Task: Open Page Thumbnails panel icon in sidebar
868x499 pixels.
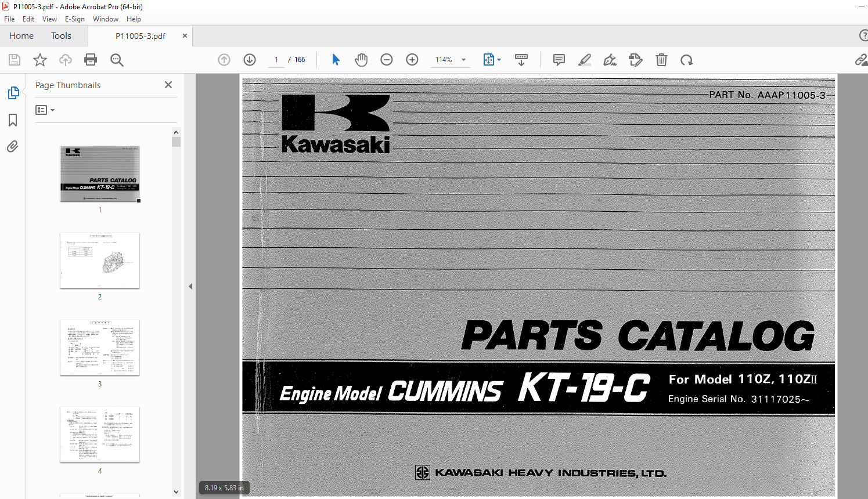Action: pyautogui.click(x=13, y=93)
